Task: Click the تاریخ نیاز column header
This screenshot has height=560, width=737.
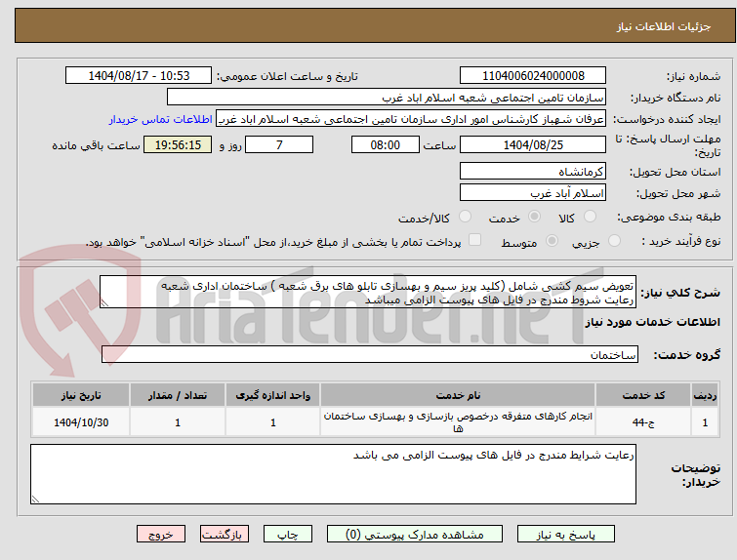Action: coord(81,395)
